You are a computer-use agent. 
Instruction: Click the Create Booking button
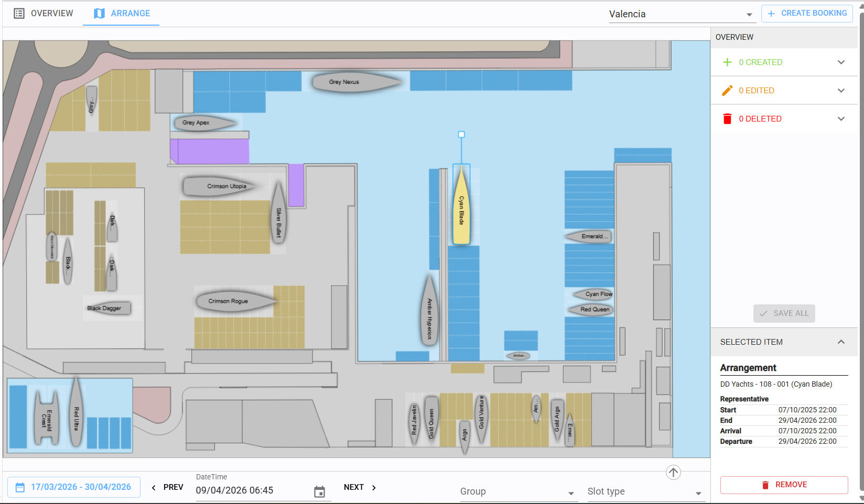pos(807,14)
